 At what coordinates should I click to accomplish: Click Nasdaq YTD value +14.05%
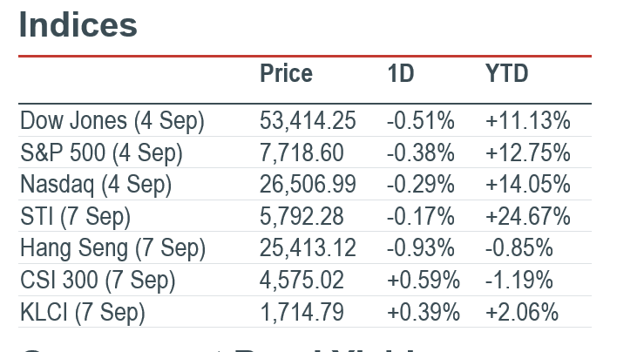[x=528, y=185]
